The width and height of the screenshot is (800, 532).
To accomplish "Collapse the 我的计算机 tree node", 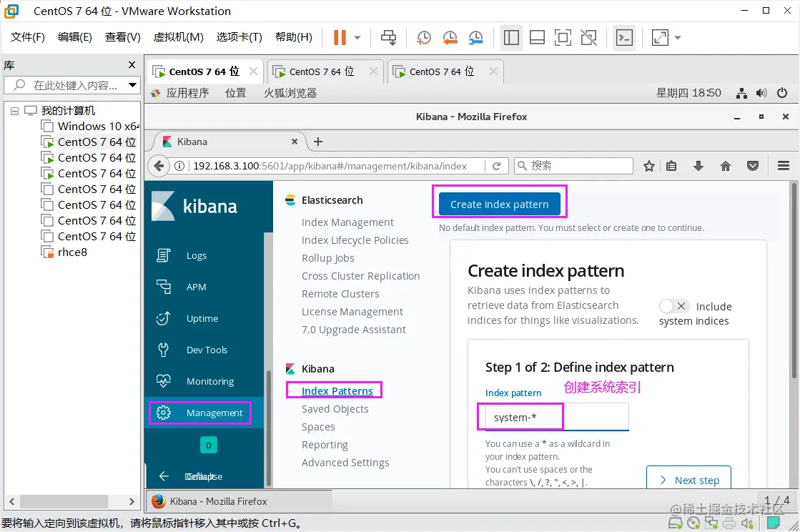I will point(15,111).
